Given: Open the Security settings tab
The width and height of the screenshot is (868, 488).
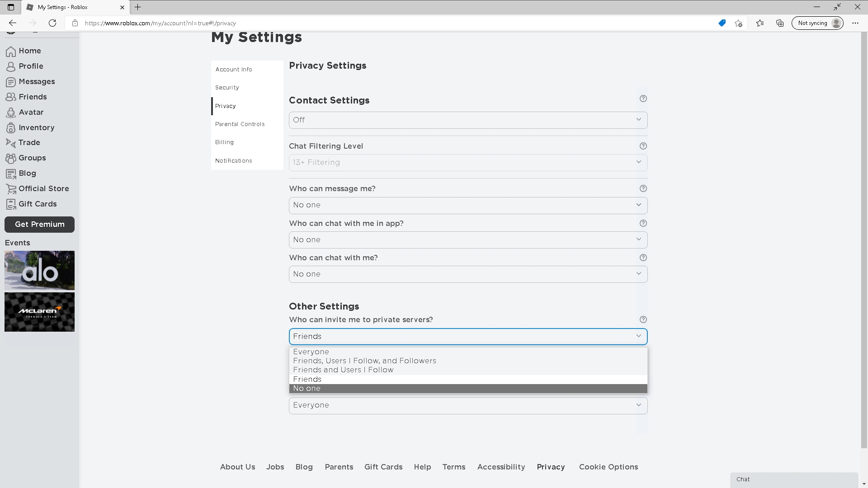Looking at the screenshot, I should pos(247,88).
